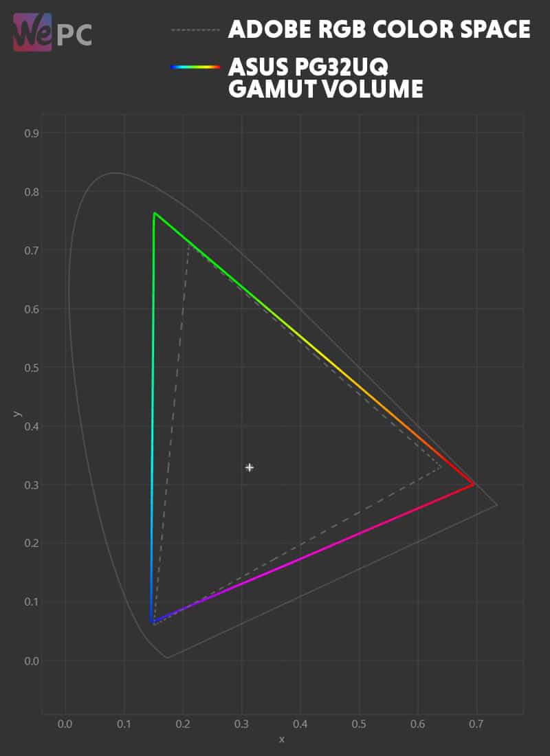
Task: Click the y-axis tick label "0.7"
Action: 32,250
